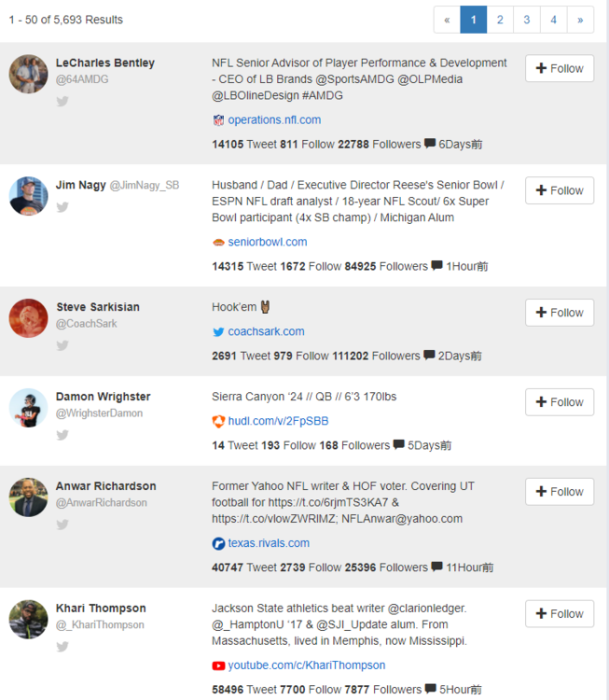Jump to results page 4
The width and height of the screenshot is (609, 700).
tap(553, 20)
